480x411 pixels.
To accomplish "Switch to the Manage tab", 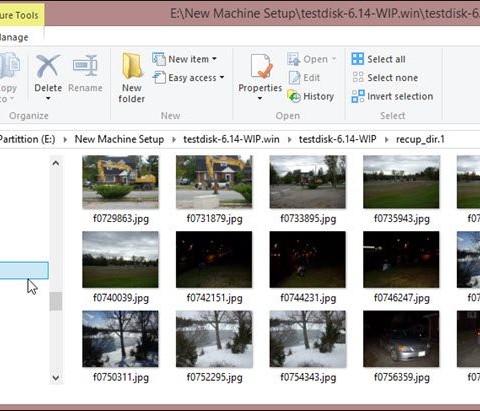I will [14, 37].
